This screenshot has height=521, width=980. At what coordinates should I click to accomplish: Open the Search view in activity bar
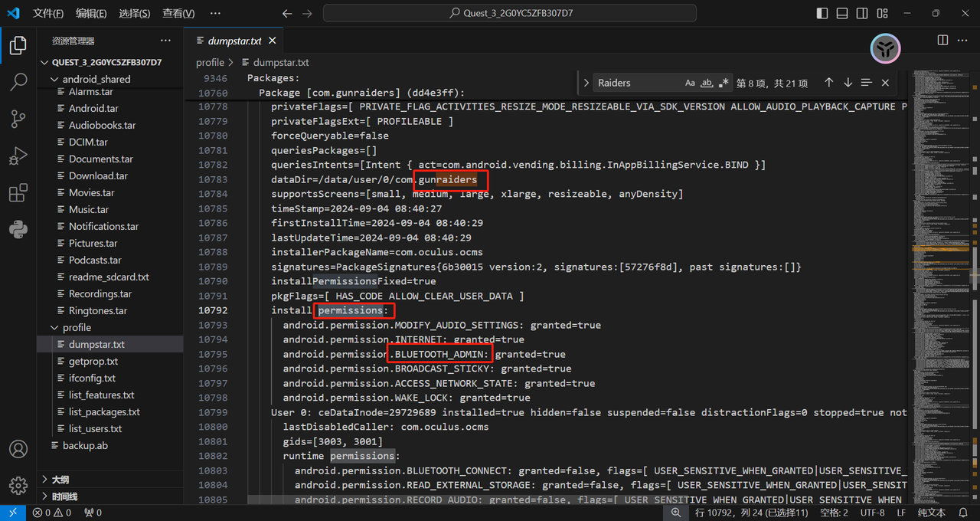(x=18, y=82)
